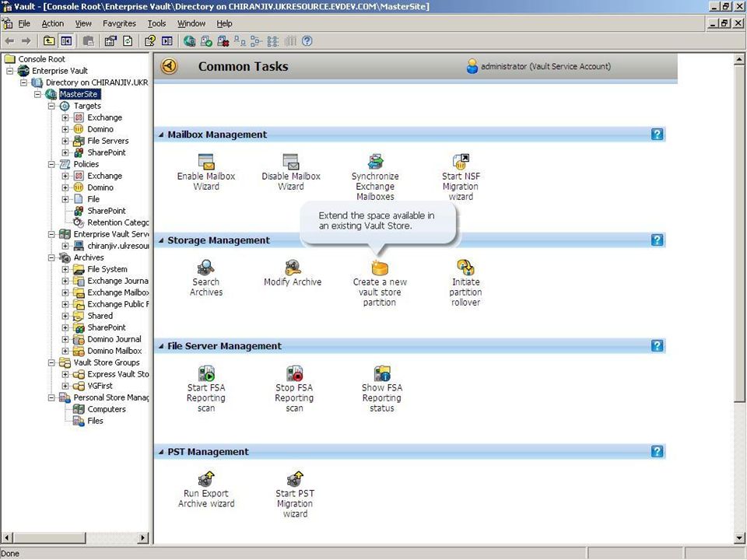The width and height of the screenshot is (747, 560).
Task: Click the main pane scroll down arrow
Action: tap(739, 538)
